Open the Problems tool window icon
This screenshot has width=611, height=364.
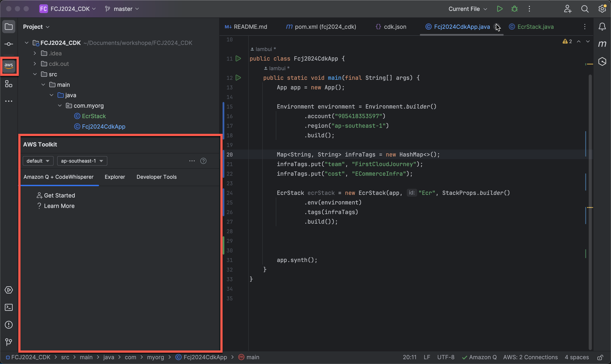9,325
